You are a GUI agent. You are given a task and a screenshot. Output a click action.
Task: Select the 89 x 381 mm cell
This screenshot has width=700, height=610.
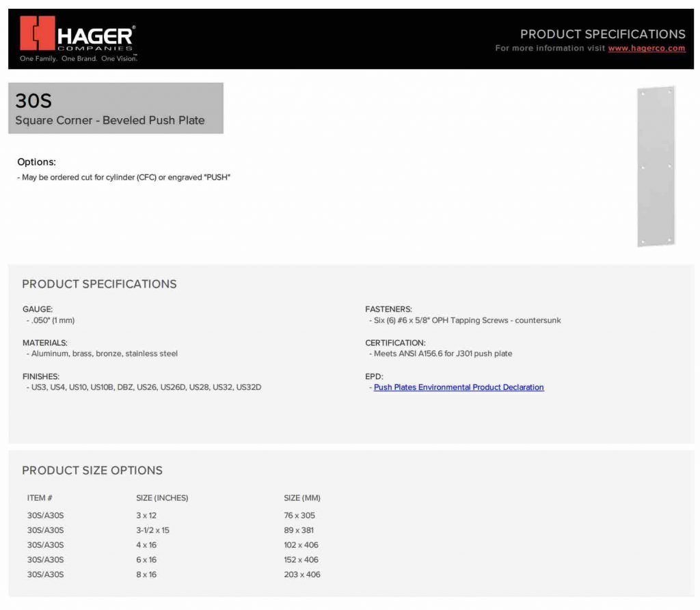click(x=299, y=530)
